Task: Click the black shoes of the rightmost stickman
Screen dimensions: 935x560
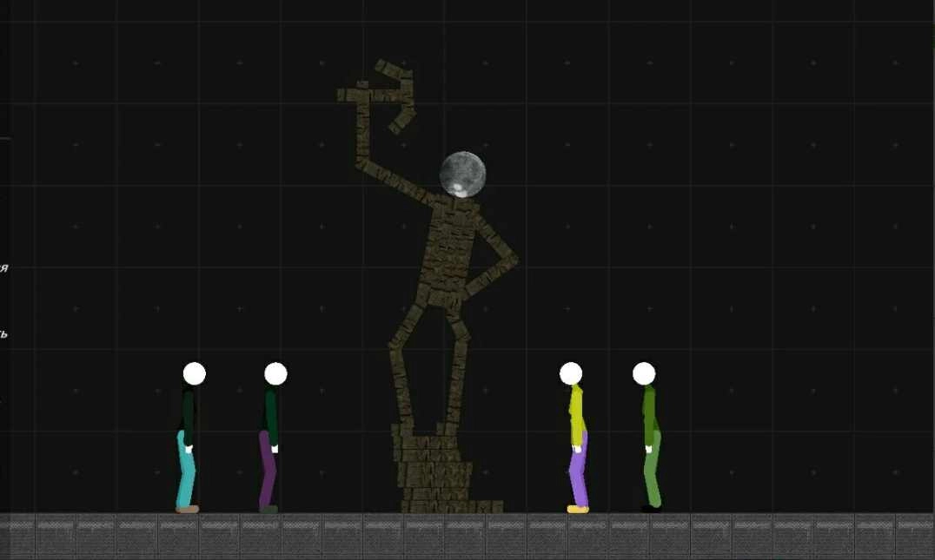Action: coord(650,509)
